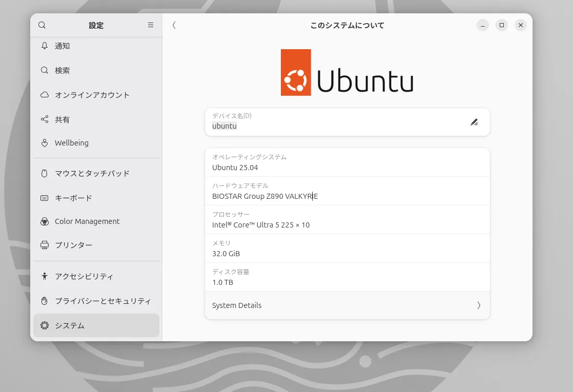The height and width of the screenshot is (392, 573).
Task: Click the share icon next to 共有
Action: tap(45, 119)
